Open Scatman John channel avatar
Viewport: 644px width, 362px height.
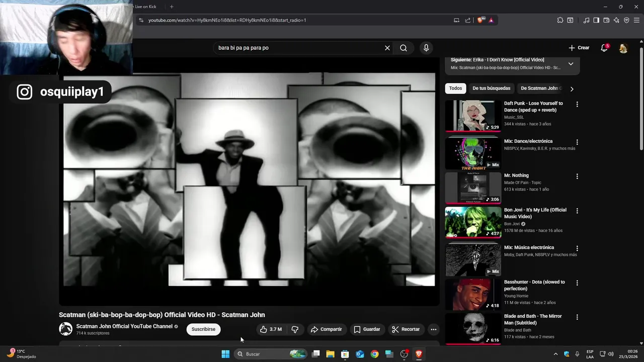[x=66, y=329]
